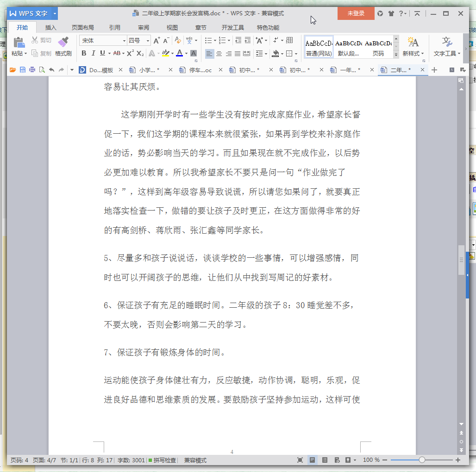Add a new document tab with plus
The image size is (476, 472).
pos(434,70)
